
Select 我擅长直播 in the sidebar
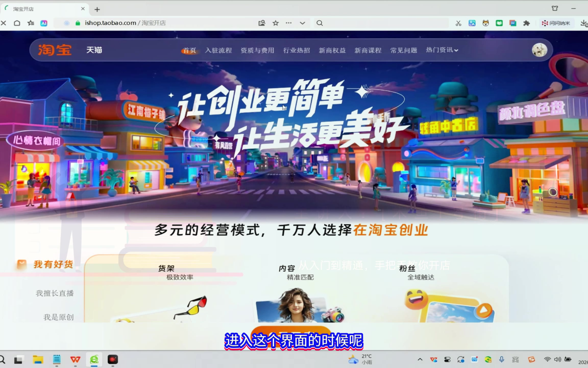point(55,293)
